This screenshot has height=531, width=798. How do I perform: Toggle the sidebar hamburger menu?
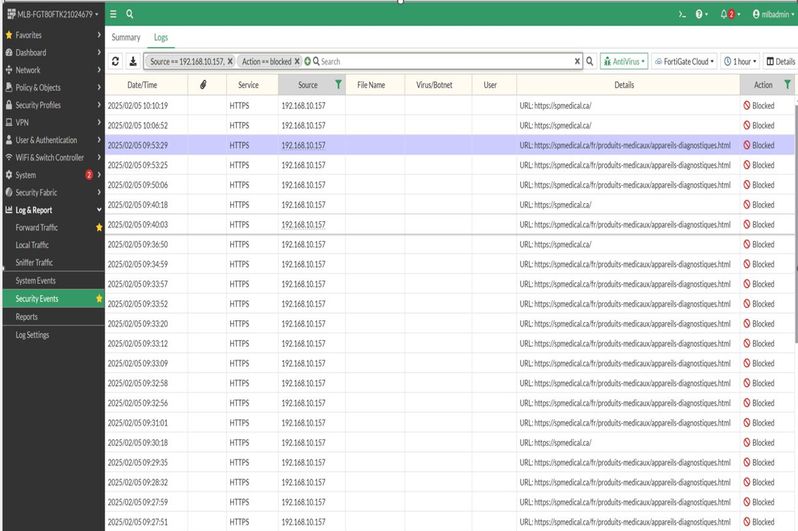point(113,14)
